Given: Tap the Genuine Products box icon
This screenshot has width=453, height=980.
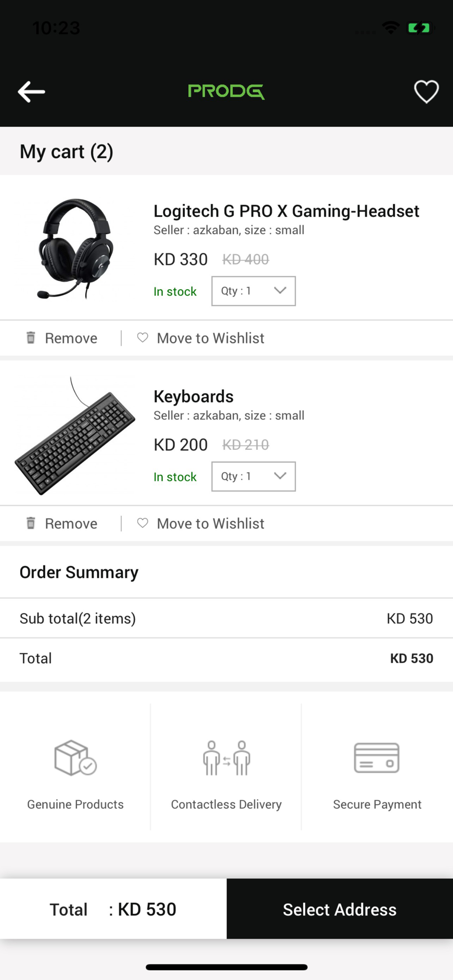Looking at the screenshot, I should [75, 758].
